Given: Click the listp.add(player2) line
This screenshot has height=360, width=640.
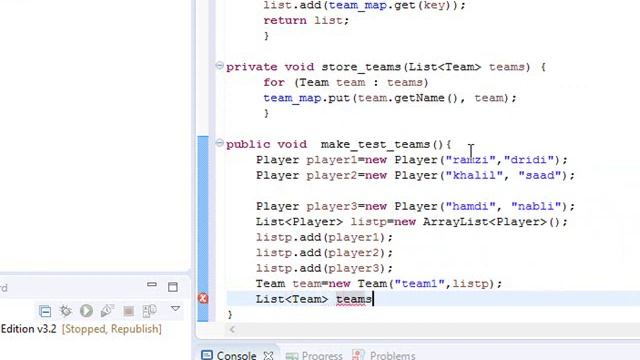Looking at the screenshot, I should [x=324, y=253].
